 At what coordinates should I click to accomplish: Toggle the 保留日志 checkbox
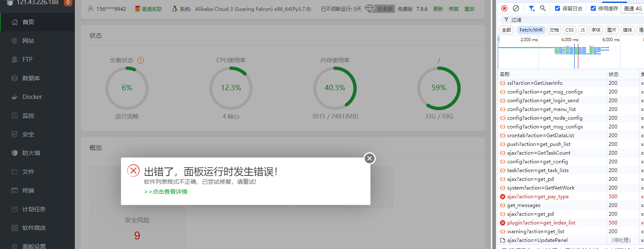558,8
